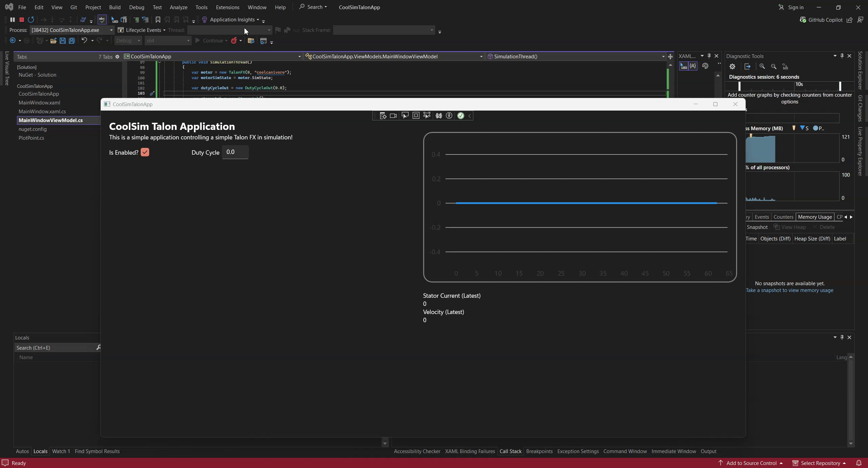Click the Snapshot button in Memory Usage
The width and height of the screenshot is (868, 468).
(x=757, y=227)
